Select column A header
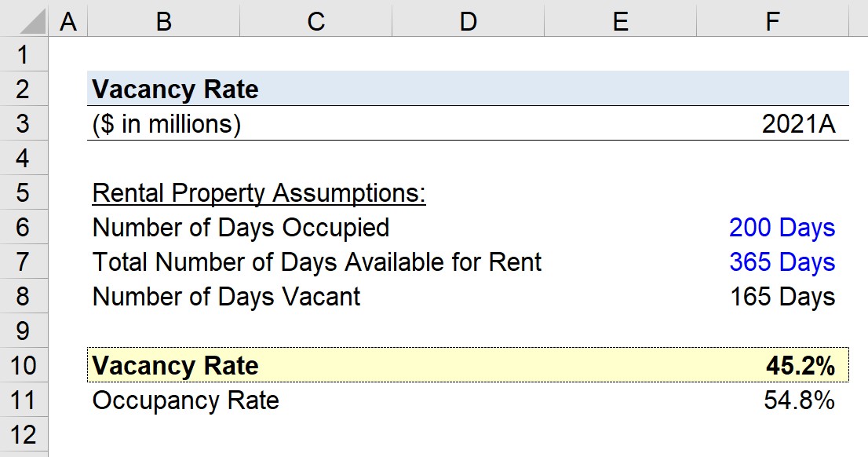 [68, 22]
